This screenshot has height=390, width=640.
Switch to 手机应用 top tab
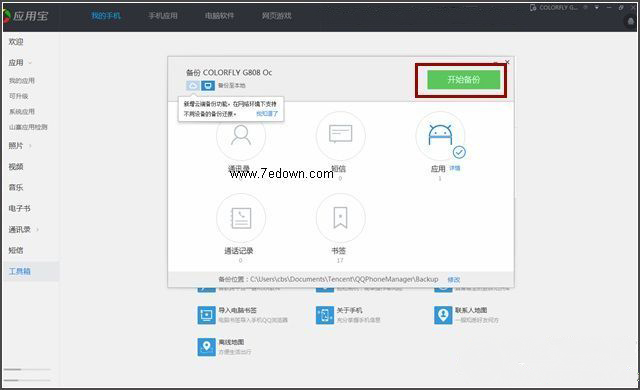pyautogui.click(x=163, y=16)
